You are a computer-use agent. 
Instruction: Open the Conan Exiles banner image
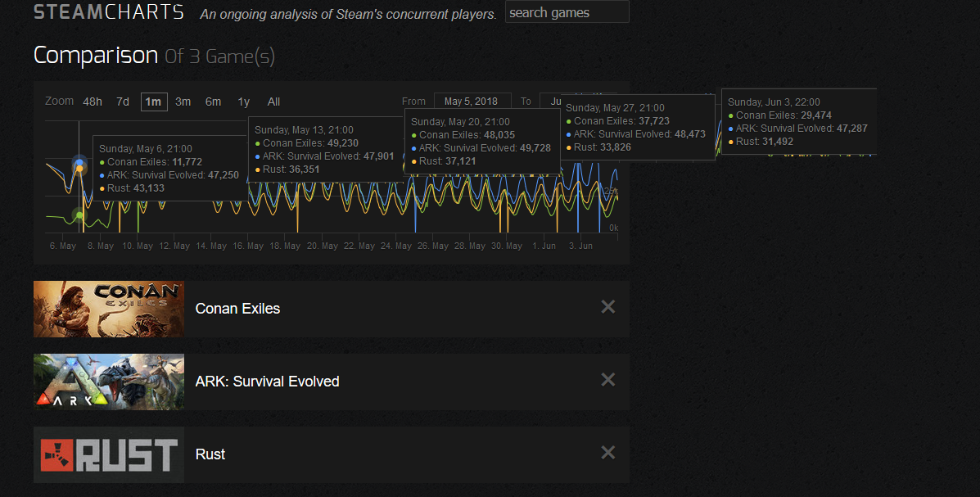(x=109, y=309)
